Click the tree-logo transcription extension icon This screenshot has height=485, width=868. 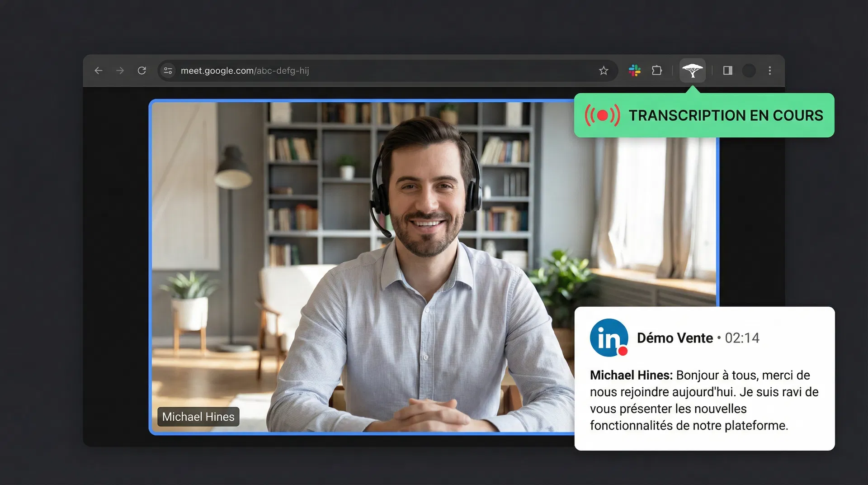point(692,71)
